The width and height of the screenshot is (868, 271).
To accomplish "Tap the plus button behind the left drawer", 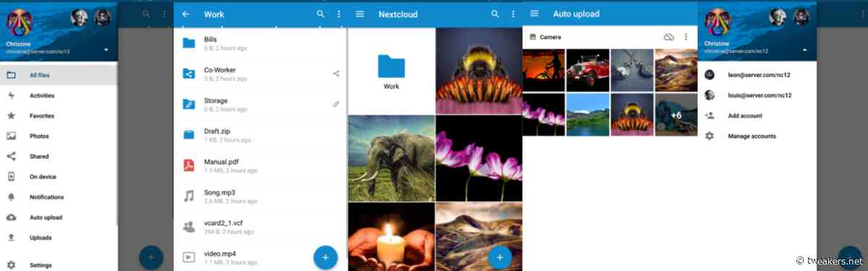I will [150, 257].
